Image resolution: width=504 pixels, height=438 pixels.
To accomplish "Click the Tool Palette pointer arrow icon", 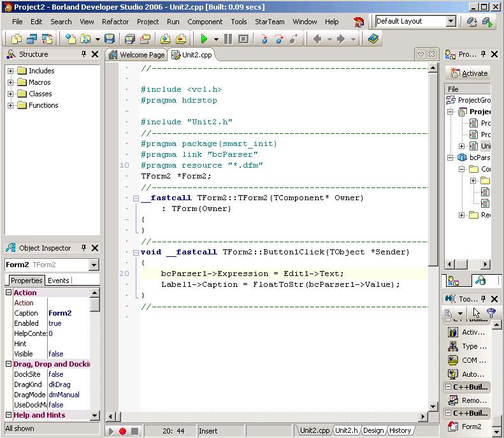I will tap(476, 313).
